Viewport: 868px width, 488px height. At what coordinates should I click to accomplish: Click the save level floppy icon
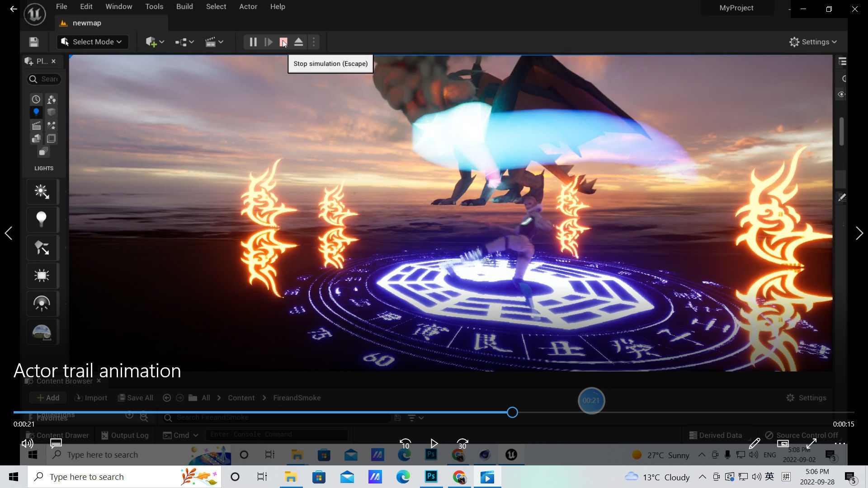point(34,42)
